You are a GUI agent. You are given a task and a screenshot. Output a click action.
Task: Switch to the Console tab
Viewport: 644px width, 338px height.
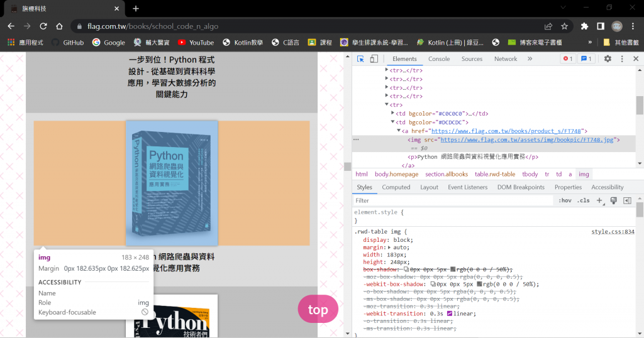[x=439, y=59]
